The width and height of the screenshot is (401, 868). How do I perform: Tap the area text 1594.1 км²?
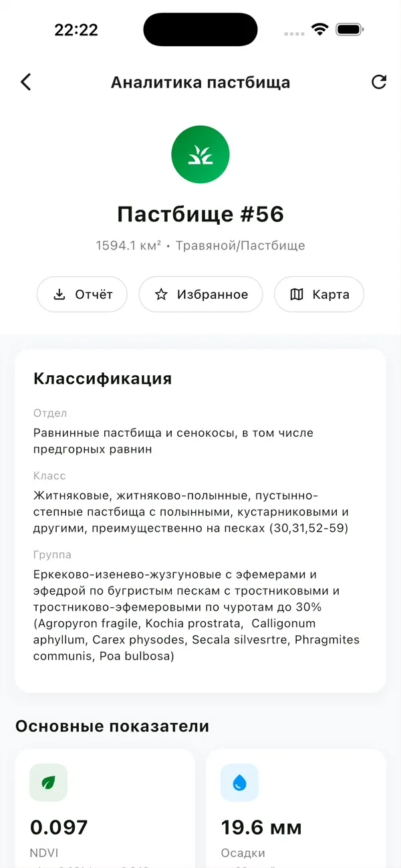coord(131,245)
